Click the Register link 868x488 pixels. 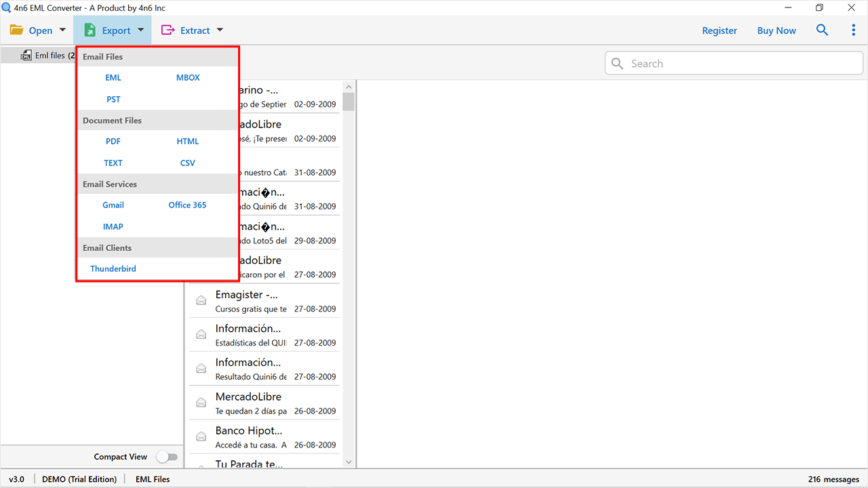[719, 30]
